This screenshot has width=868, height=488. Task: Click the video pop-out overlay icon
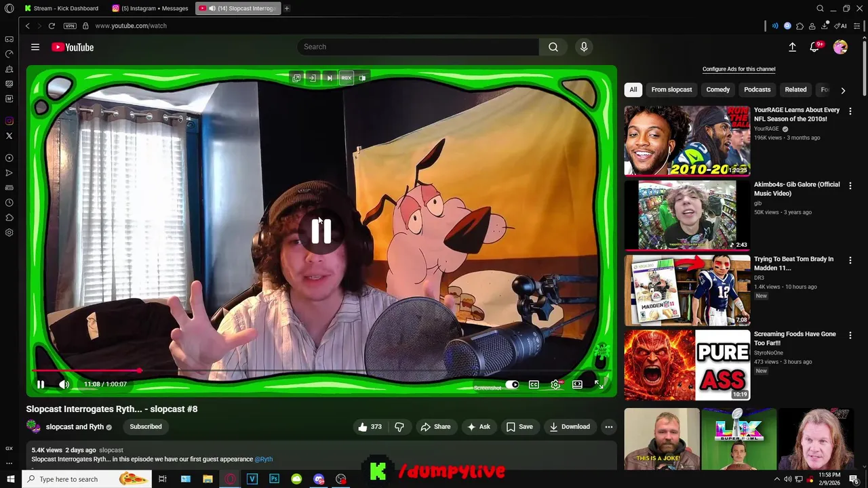click(x=296, y=78)
